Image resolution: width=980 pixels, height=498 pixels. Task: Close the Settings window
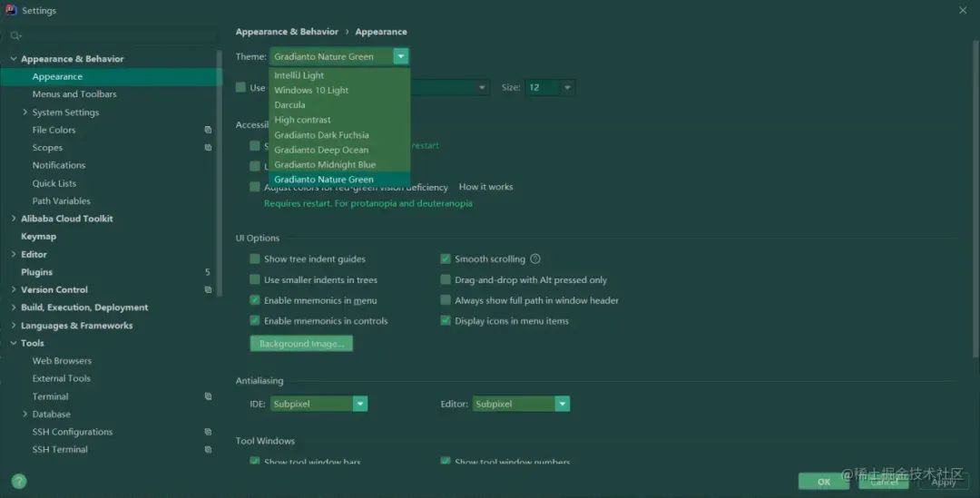click(x=963, y=10)
